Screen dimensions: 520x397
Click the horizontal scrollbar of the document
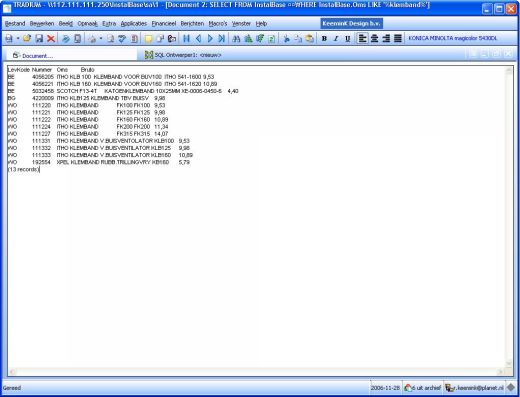coord(256,371)
